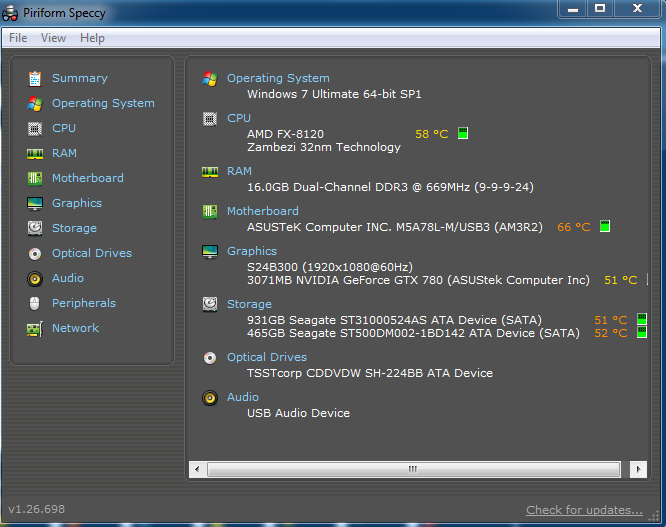
Task: Click the Summary clipboard icon in sidebar
Action: [x=35, y=79]
